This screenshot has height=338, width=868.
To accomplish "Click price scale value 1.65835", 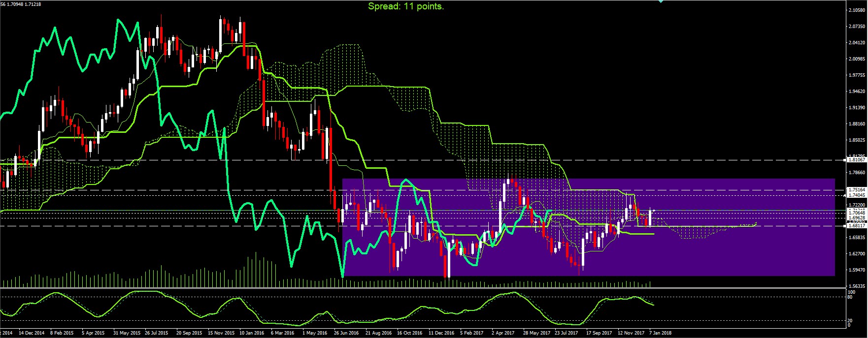I will point(857,238).
